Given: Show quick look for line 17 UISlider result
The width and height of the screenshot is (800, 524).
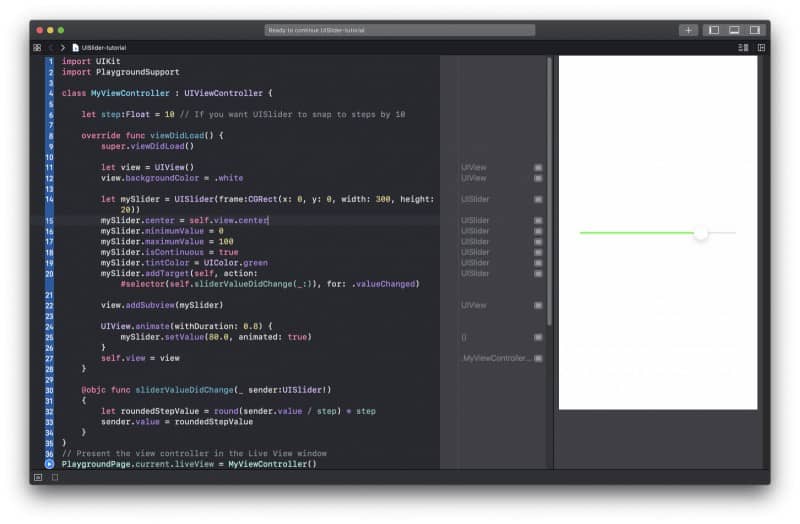Looking at the screenshot, I should pos(538,242).
